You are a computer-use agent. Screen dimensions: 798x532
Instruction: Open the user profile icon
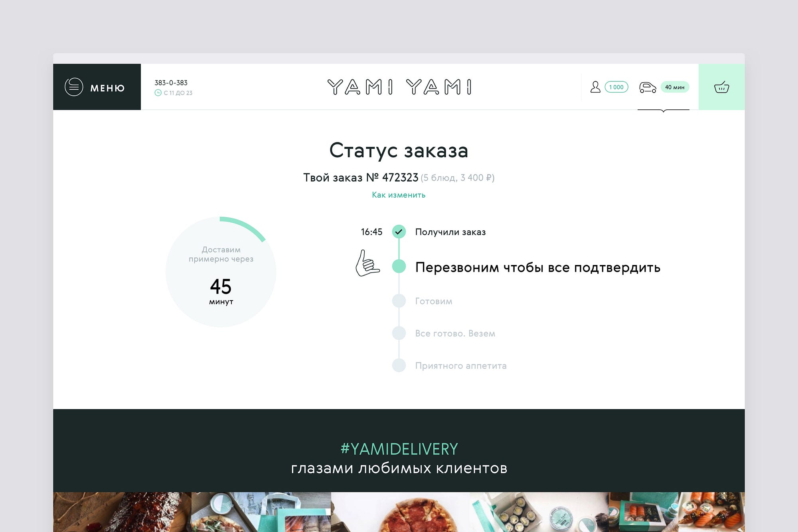595,87
